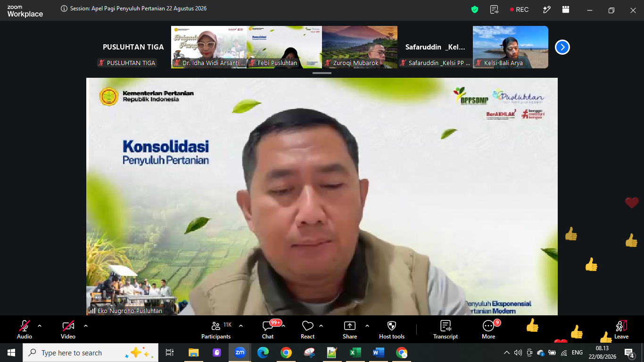644x362 pixels.
Task: Open Excel from the Windows taskbar
Action: [x=355, y=353]
